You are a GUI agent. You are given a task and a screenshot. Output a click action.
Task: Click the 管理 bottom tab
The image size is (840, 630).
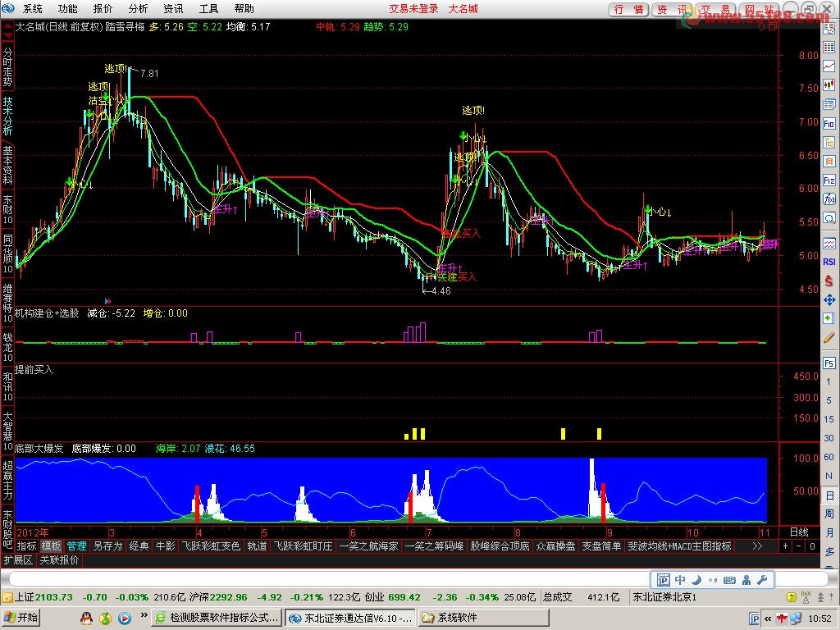(x=76, y=546)
